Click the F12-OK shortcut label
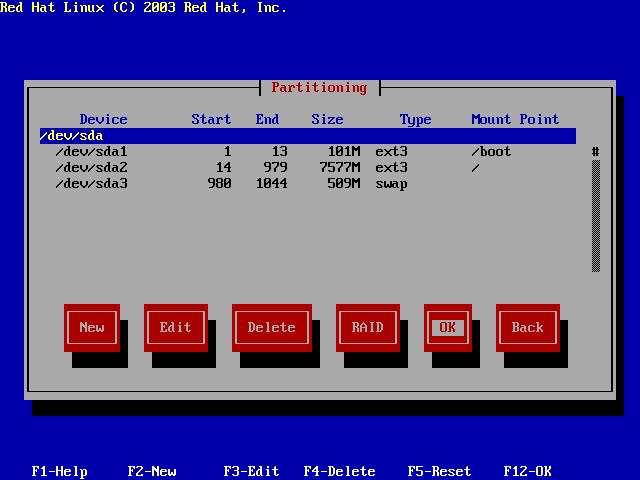The width and height of the screenshot is (640, 480). (527, 471)
